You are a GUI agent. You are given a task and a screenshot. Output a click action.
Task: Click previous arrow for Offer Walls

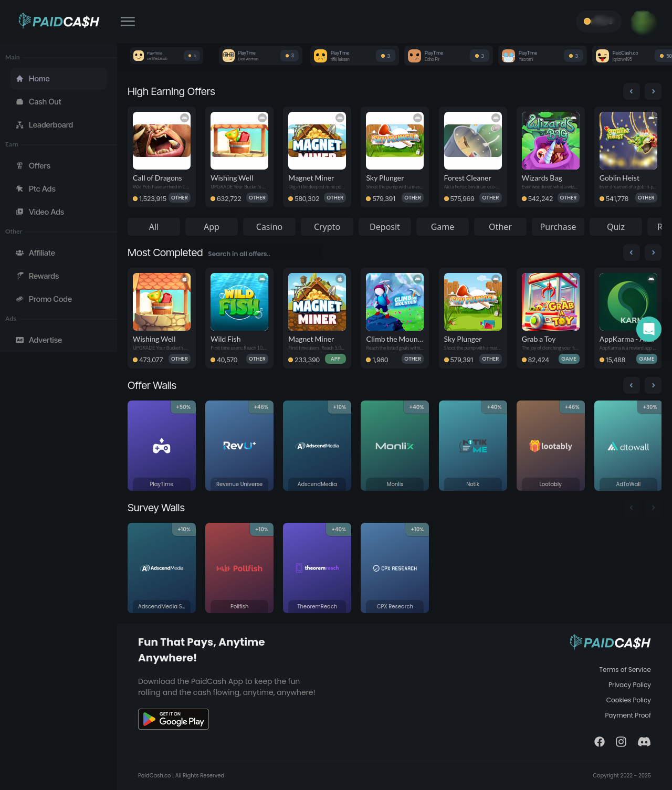(631, 385)
